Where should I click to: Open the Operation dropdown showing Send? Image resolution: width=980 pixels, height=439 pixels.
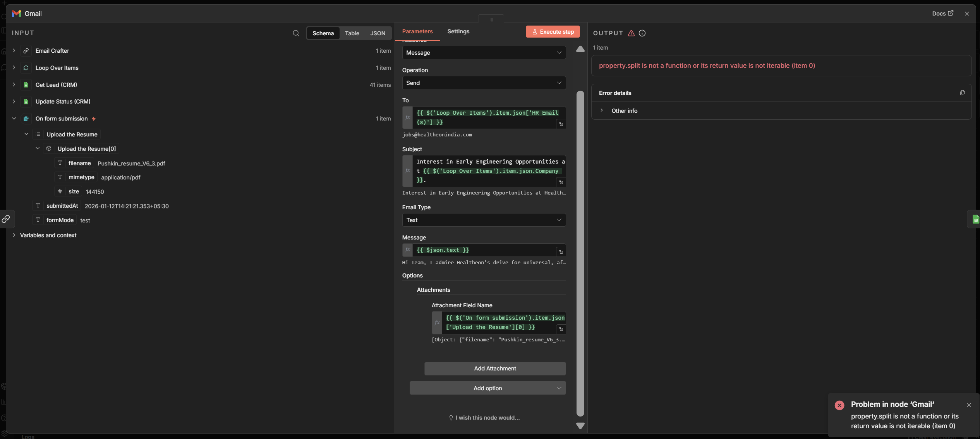[484, 83]
